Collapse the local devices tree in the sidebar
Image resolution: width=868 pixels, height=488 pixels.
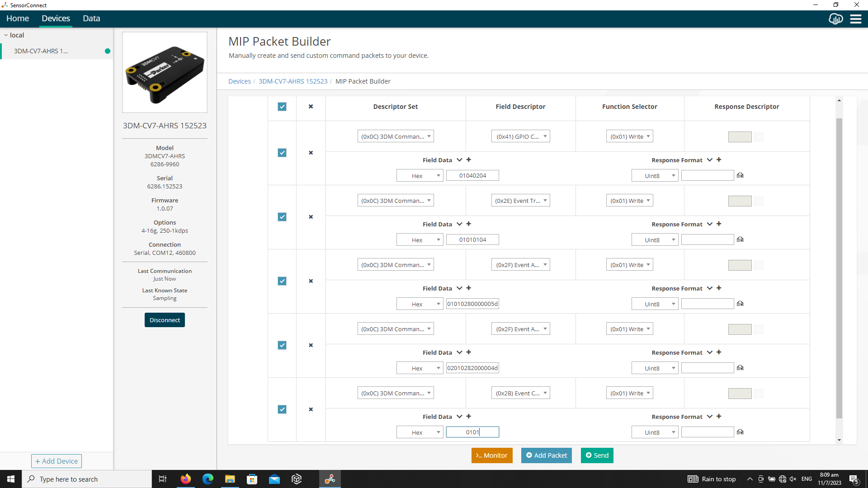click(x=6, y=35)
